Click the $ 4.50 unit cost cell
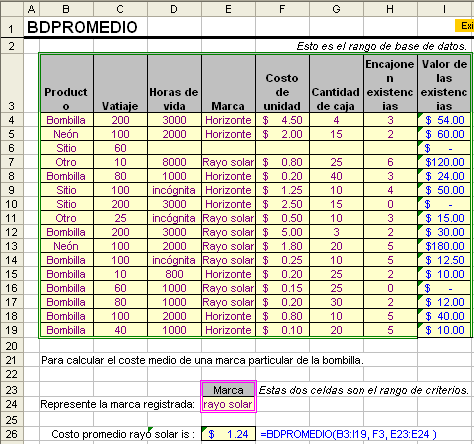474x444 pixels. click(282, 120)
